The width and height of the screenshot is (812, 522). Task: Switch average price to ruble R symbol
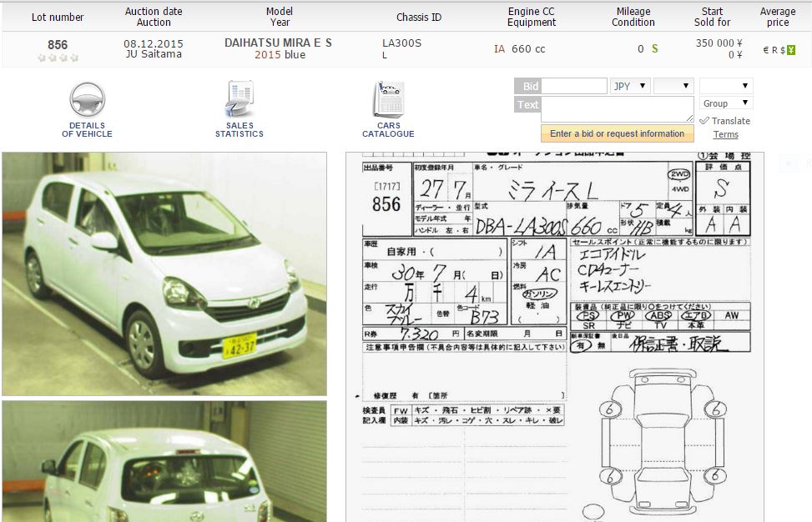[774, 50]
